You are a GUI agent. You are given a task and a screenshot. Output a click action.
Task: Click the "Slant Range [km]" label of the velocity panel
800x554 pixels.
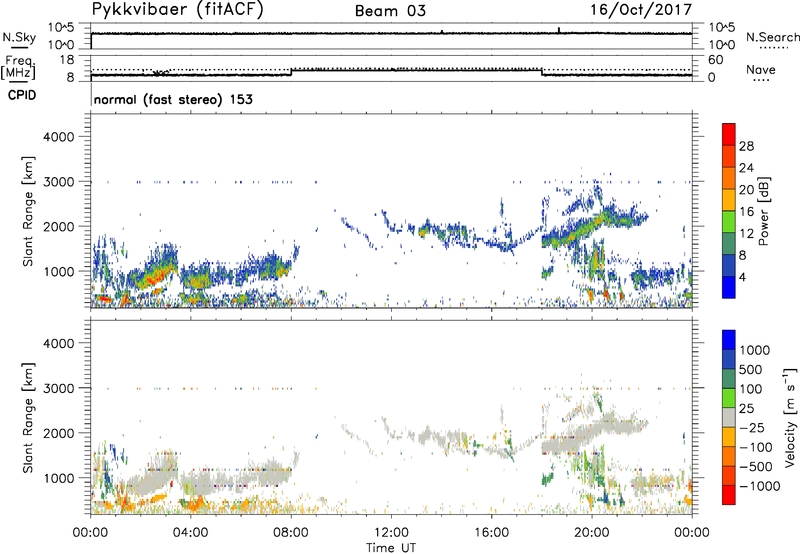pyautogui.click(x=28, y=418)
